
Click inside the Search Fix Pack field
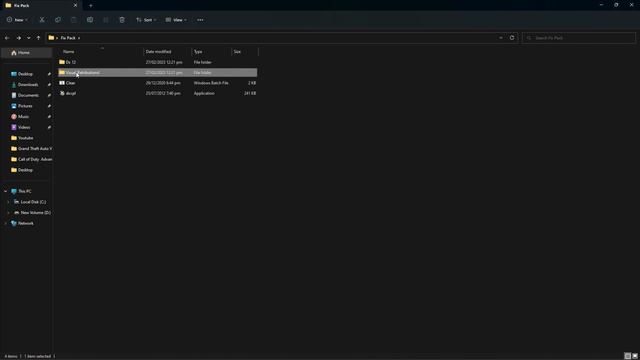click(579, 38)
